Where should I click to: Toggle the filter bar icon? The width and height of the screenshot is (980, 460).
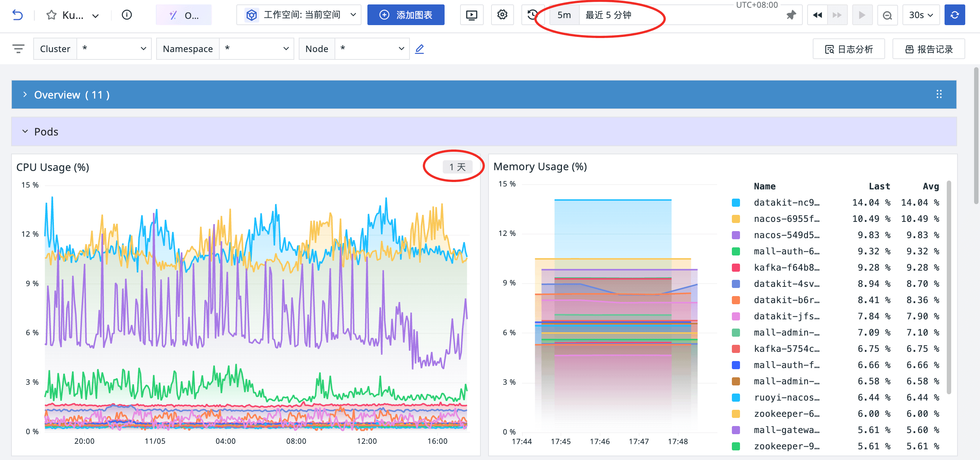pyautogui.click(x=18, y=49)
